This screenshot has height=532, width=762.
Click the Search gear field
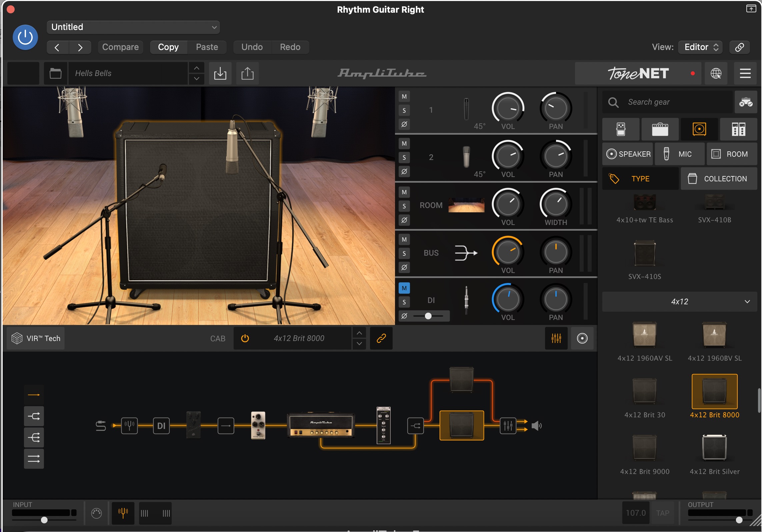(x=667, y=102)
